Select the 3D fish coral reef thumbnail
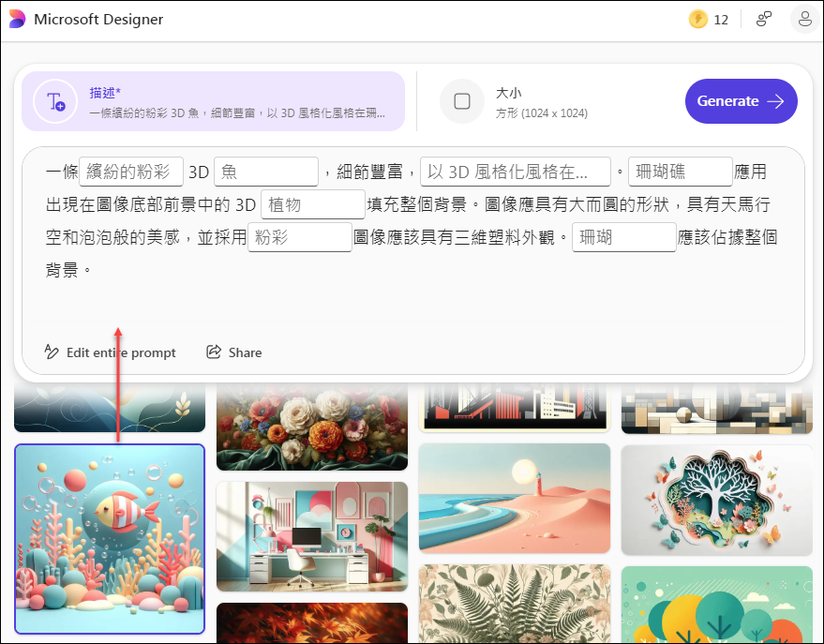The height and width of the screenshot is (644, 824). 110,539
